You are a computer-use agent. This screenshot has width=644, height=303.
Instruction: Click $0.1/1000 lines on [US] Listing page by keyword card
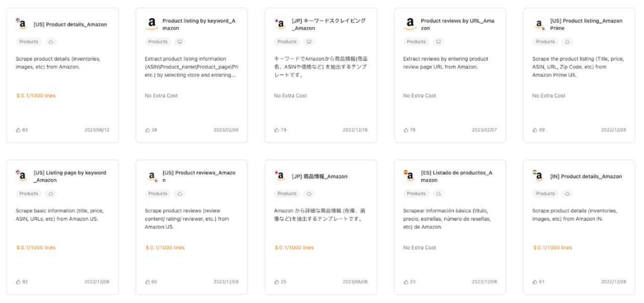pos(36,247)
